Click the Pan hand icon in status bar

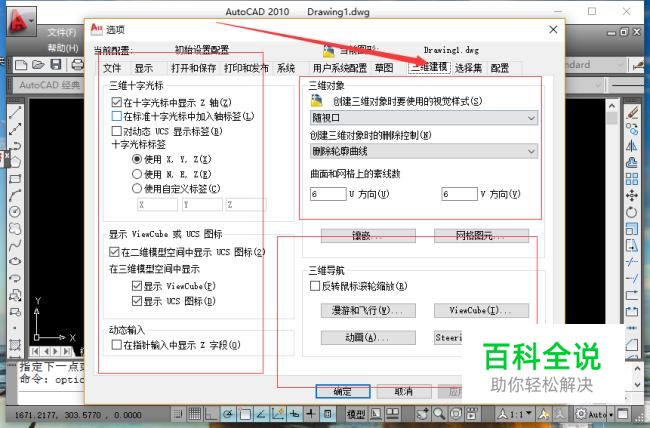click(x=422, y=413)
